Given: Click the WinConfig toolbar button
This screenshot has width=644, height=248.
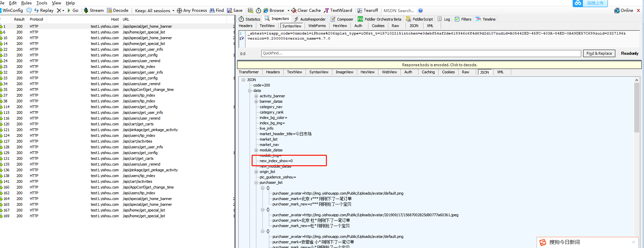Looking at the screenshot, I should (12, 10).
